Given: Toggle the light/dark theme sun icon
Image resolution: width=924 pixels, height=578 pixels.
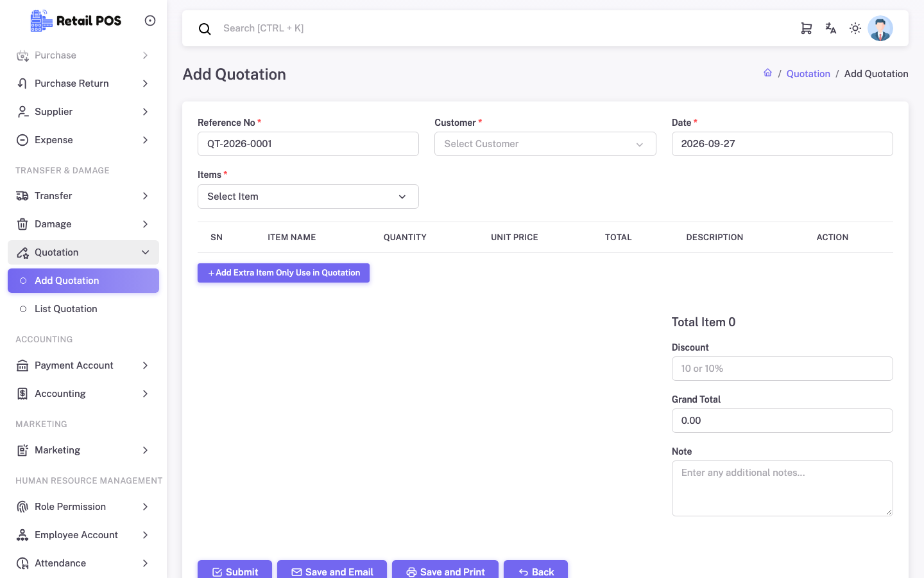Looking at the screenshot, I should pos(855,28).
